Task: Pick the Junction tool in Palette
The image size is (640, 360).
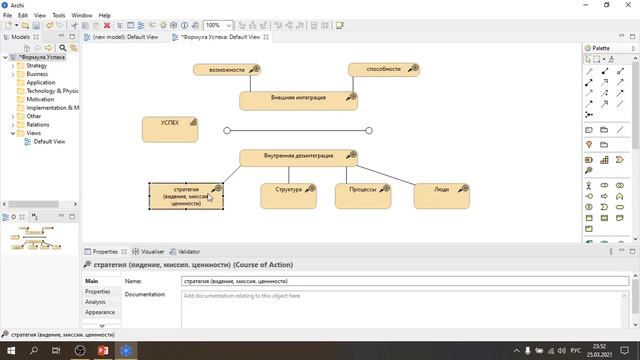Action: click(589, 115)
